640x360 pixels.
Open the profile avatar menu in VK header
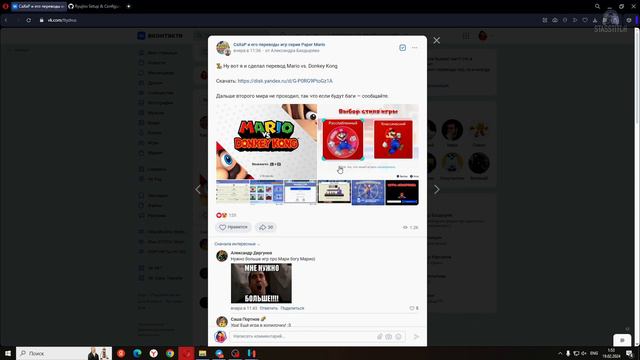483,36
